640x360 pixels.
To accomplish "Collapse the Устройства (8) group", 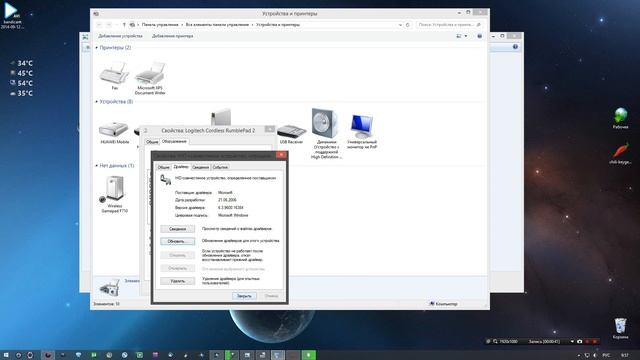I will (97, 102).
